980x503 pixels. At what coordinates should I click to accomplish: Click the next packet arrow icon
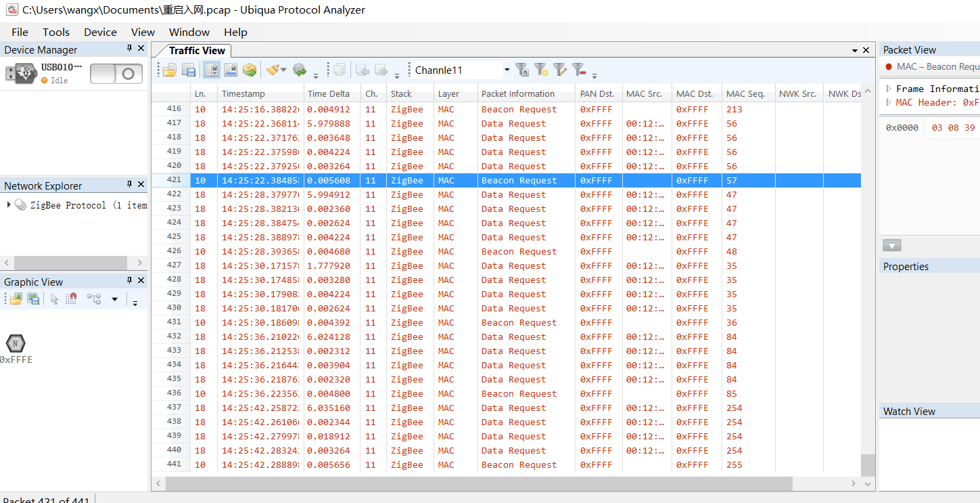coord(381,70)
